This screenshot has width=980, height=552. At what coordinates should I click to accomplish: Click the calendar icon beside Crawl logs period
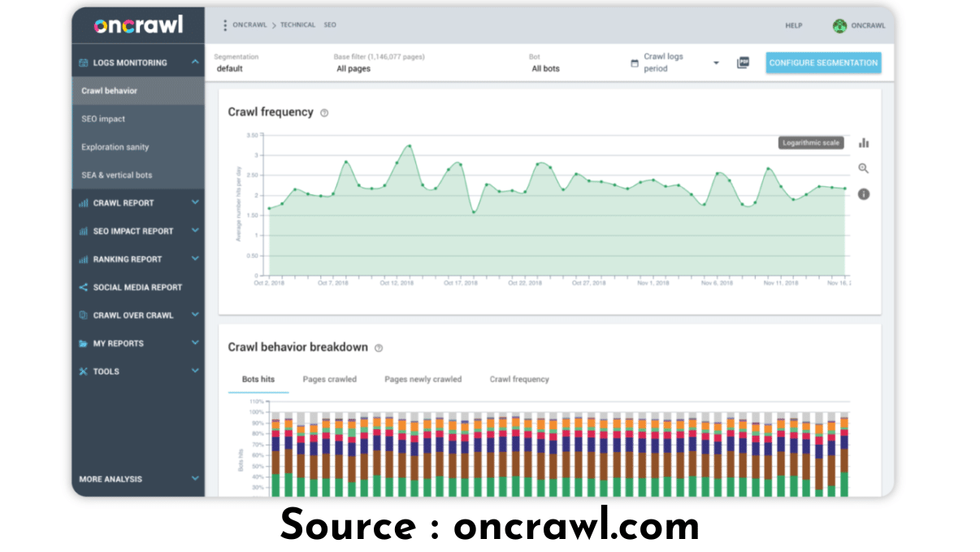[x=635, y=63]
